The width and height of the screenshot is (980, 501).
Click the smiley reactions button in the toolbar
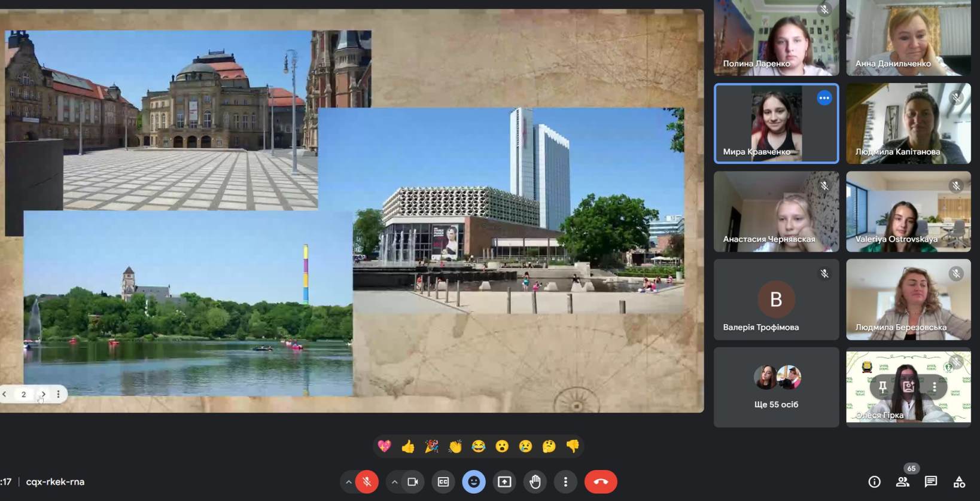pyautogui.click(x=474, y=482)
